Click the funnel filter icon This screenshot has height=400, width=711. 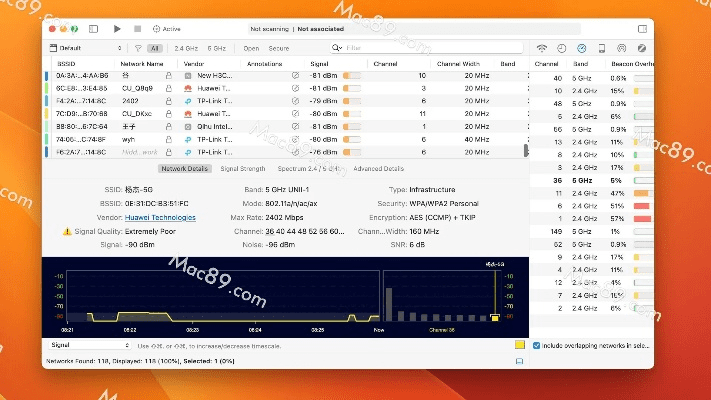(138, 48)
